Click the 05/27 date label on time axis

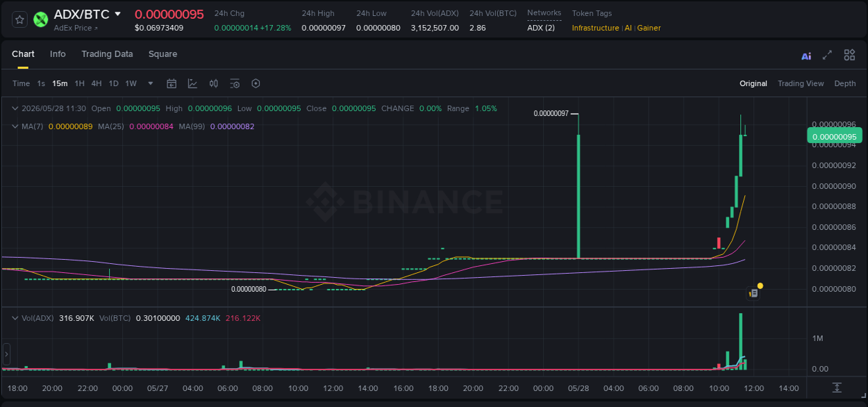[x=158, y=388]
